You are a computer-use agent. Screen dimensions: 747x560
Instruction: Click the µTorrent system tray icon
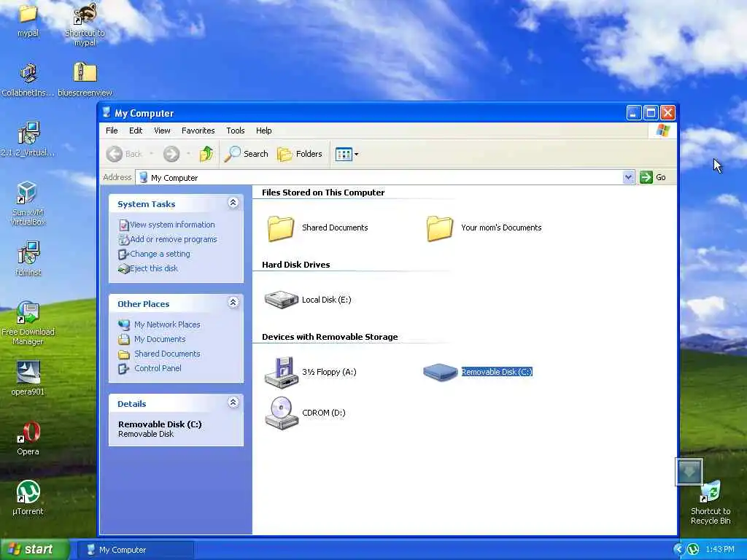693,550
